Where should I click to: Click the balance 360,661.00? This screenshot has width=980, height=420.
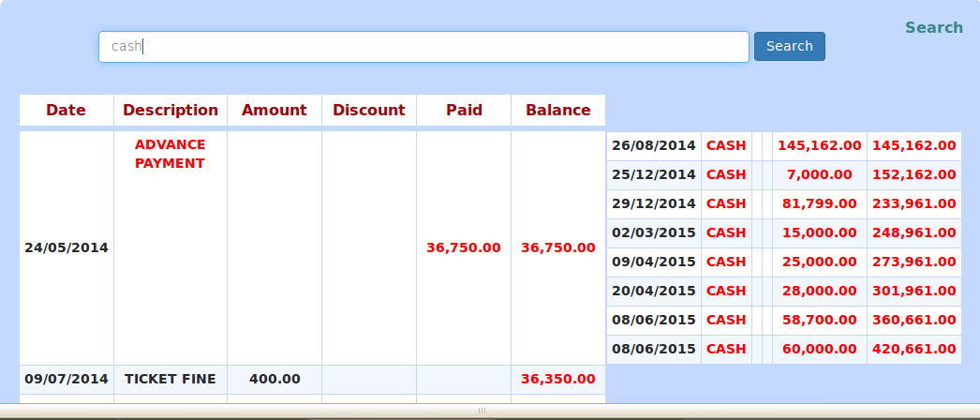point(914,320)
